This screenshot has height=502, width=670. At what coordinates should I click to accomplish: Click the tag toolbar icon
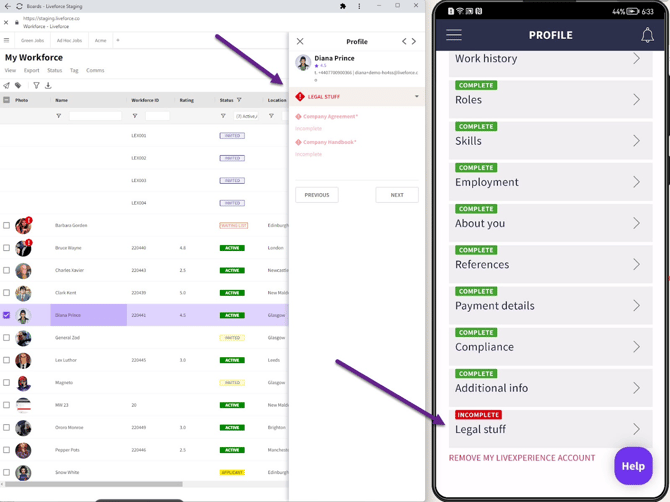click(x=18, y=85)
